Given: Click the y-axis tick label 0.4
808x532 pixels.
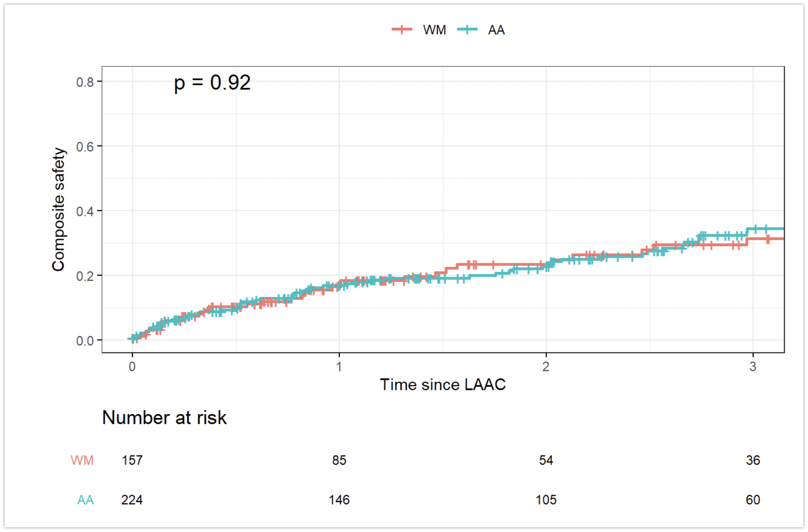Looking at the screenshot, I should 85,212.
